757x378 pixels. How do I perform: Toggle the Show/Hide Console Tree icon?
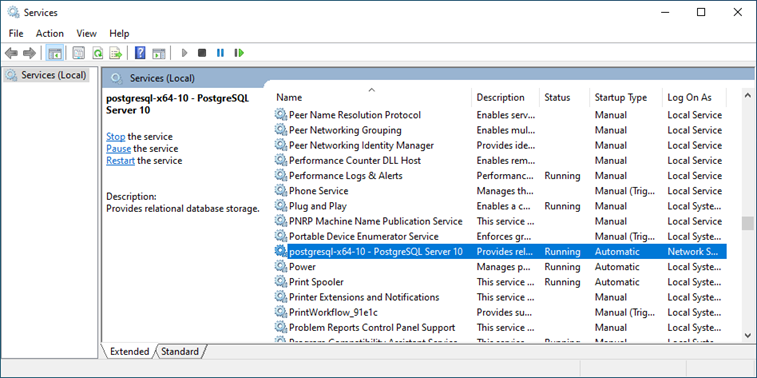pos(55,53)
